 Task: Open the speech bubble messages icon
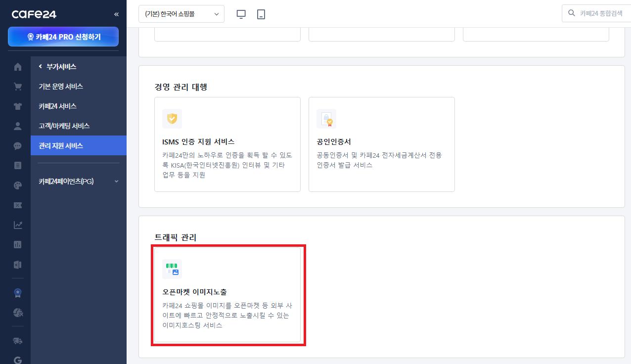click(x=18, y=146)
